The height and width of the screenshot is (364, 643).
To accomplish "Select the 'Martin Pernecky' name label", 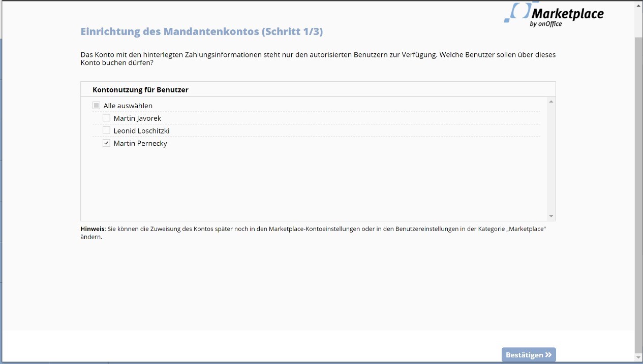I will click(x=140, y=144).
